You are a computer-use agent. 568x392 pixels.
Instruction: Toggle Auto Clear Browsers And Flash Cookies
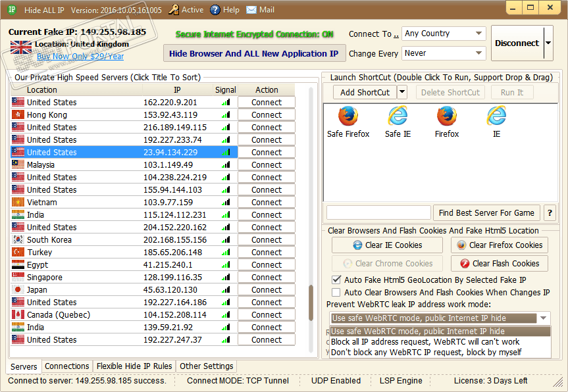[x=336, y=293]
